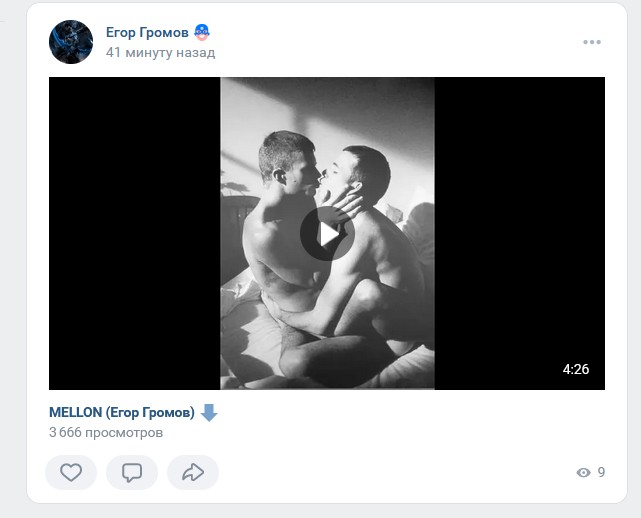This screenshot has height=518, width=641.
Task: Click the 4:26 duration label on the video
Action: pos(576,369)
